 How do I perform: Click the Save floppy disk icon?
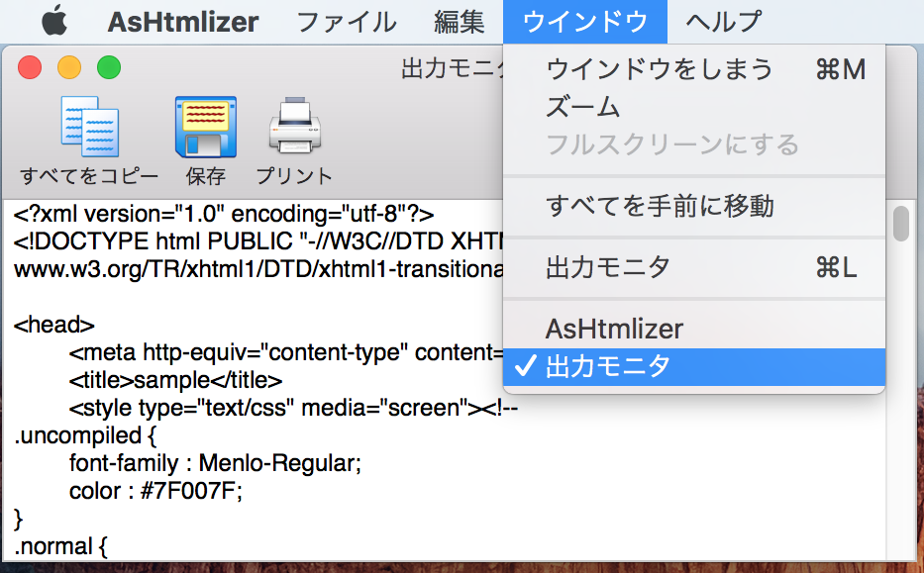pos(205,128)
